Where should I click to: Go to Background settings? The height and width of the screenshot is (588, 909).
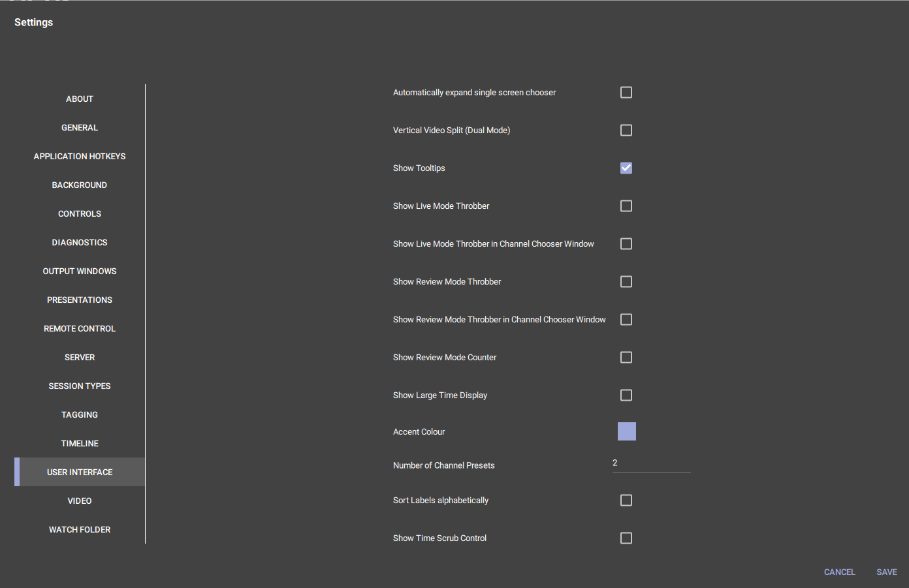tap(80, 185)
